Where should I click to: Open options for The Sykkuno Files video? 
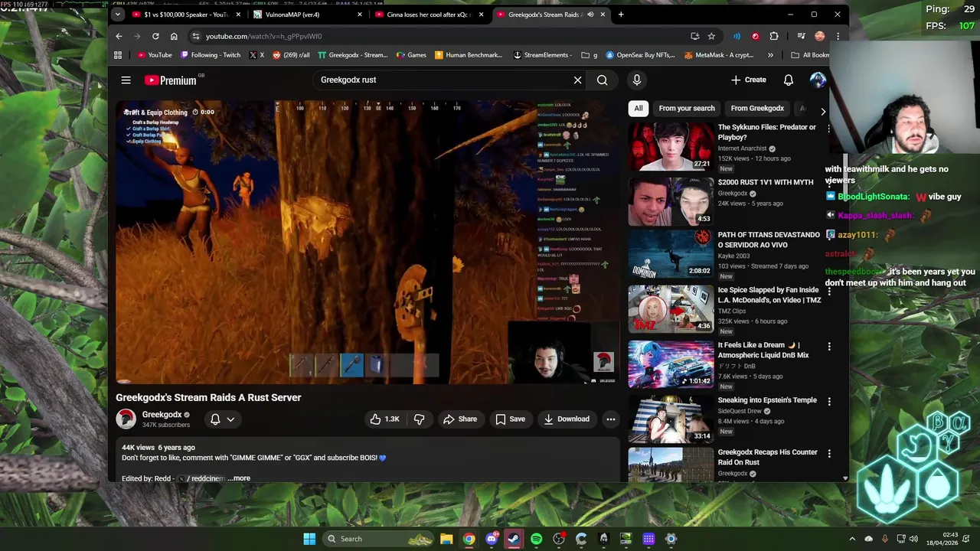[x=828, y=129]
